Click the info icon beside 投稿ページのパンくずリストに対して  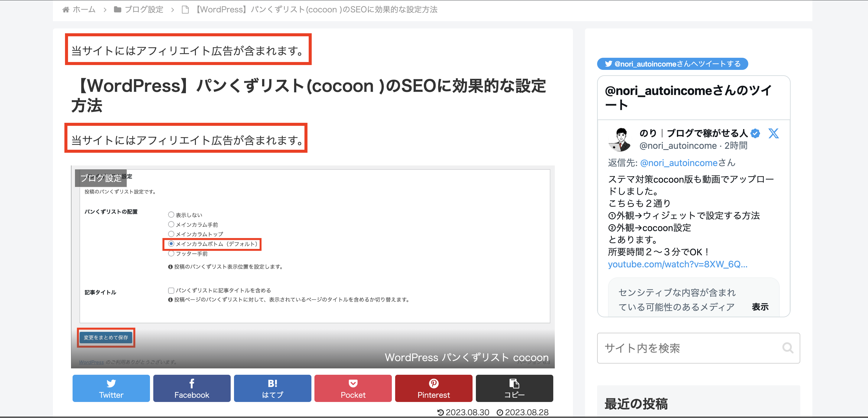point(171,300)
